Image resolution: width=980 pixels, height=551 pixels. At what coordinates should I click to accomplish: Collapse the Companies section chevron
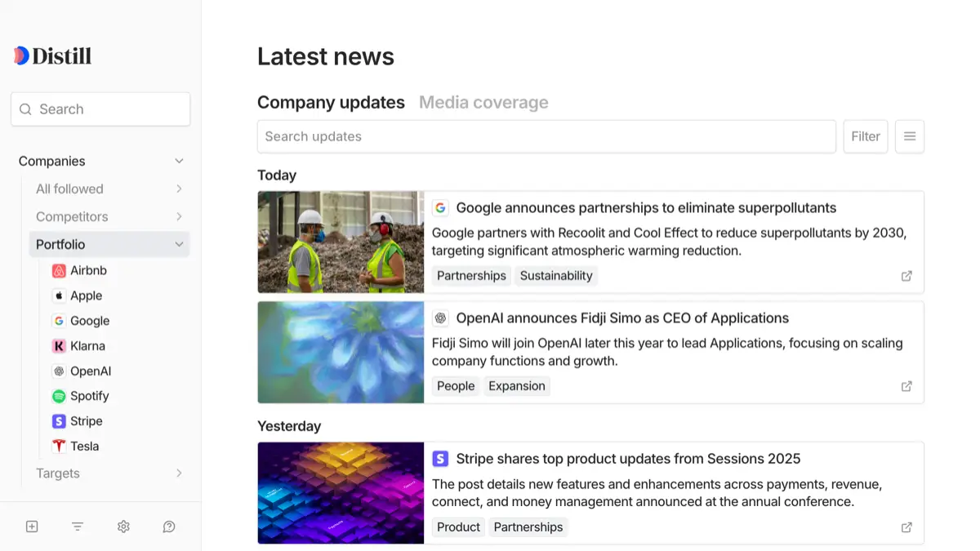[x=179, y=161]
